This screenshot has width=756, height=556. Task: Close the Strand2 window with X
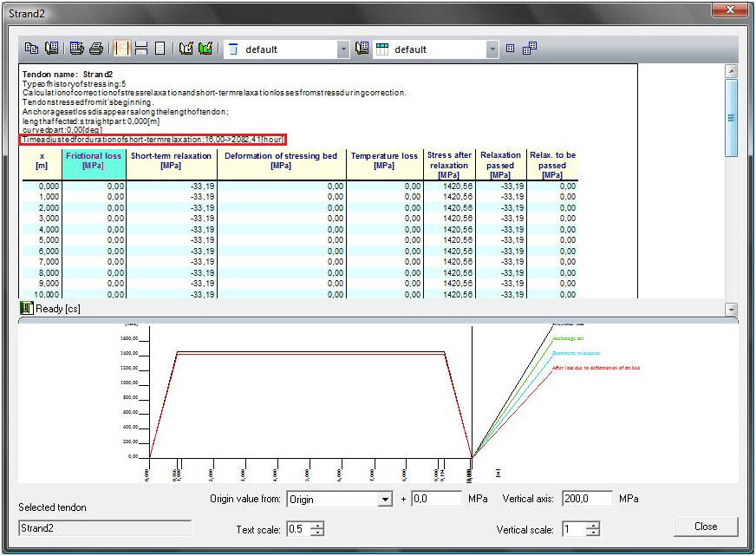(730, 10)
